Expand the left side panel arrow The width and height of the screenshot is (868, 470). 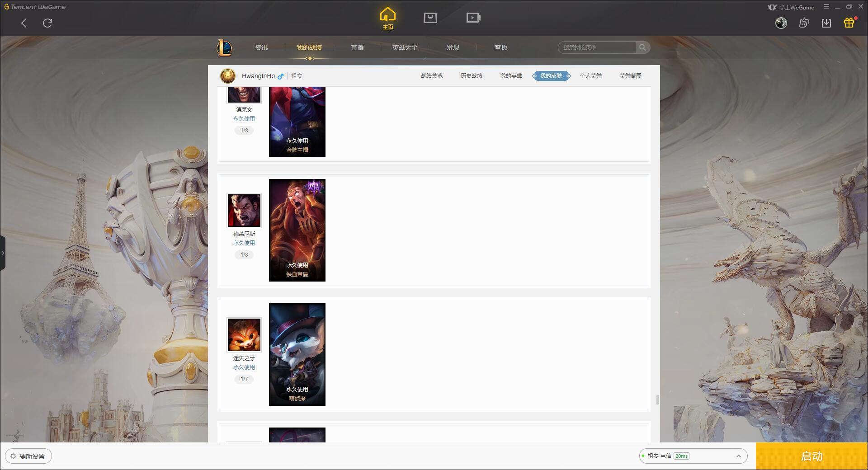point(3,253)
